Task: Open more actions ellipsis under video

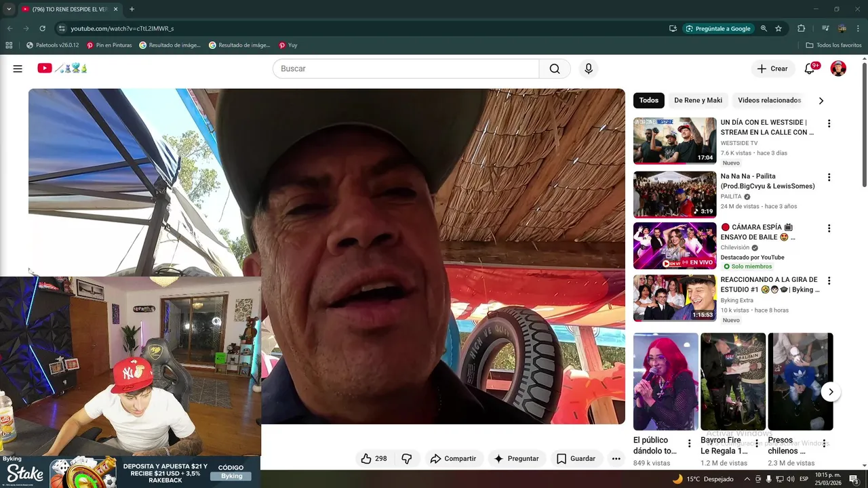Action: coord(616,459)
